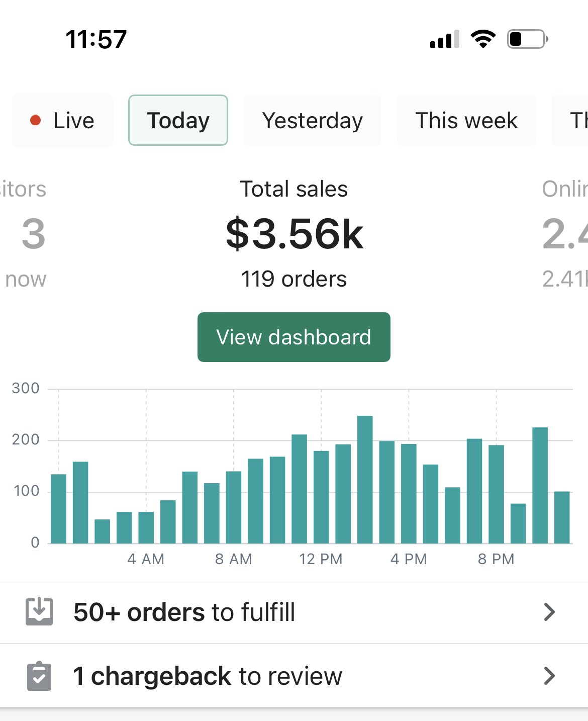
Task: Select the Live view tab
Action: (x=63, y=121)
